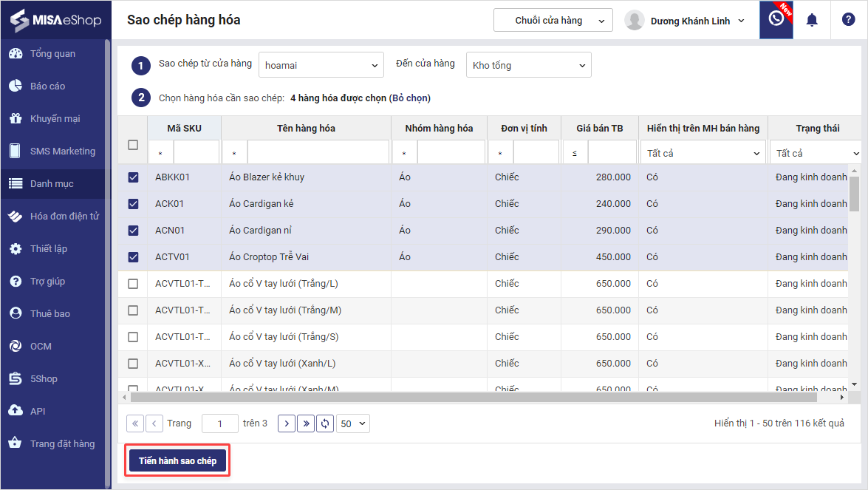Open the Thiết lập menu
868x490 pixels.
point(52,248)
